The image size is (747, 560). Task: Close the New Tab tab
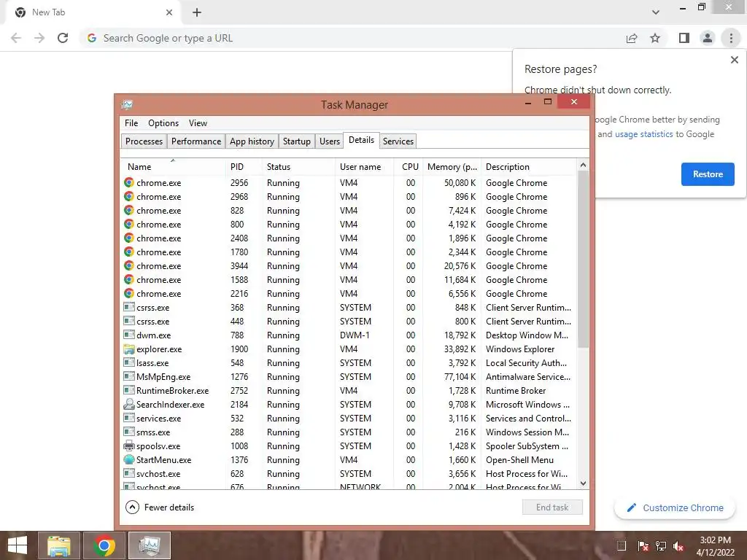coord(169,12)
